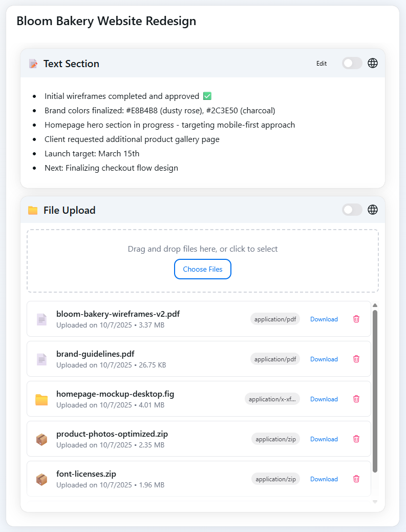Image resolution: width=406 pixels, height=532 pixels.
Task: Click Edit in the Text Section header
Action: click(x=322, y=64)
